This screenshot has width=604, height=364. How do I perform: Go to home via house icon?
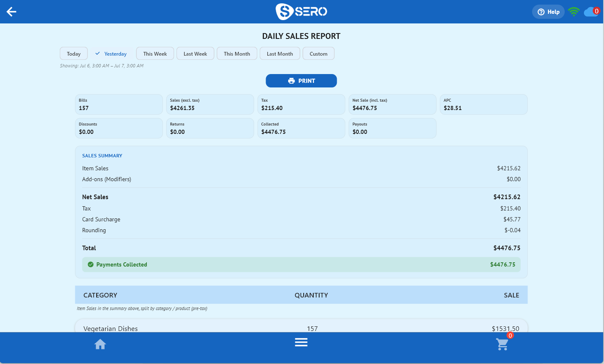tap(100, 344)
